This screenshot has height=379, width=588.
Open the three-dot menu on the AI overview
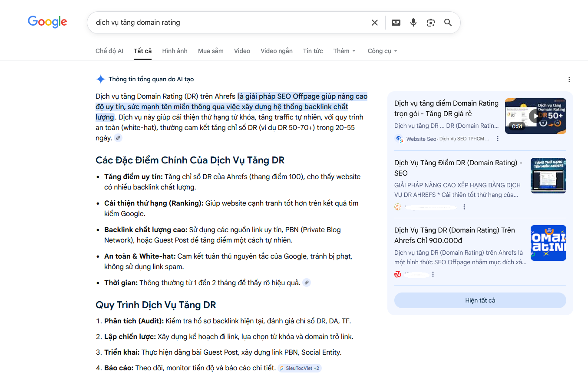point(569,79)
